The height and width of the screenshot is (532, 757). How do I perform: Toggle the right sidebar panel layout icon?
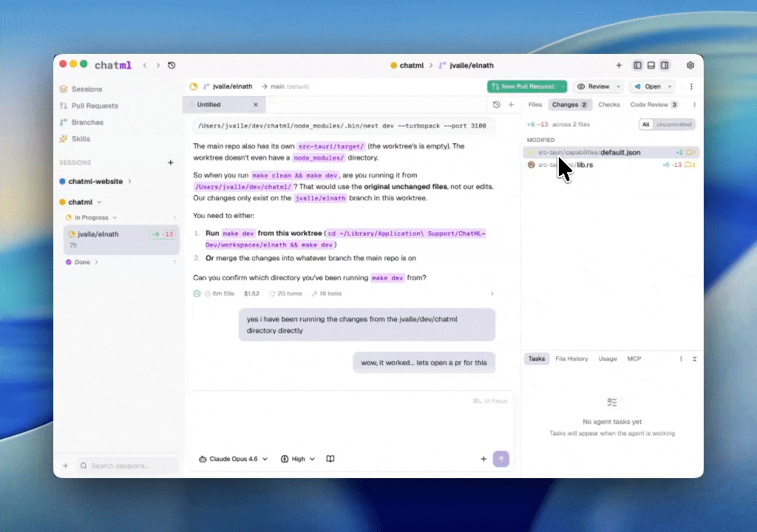click(665, 65)
